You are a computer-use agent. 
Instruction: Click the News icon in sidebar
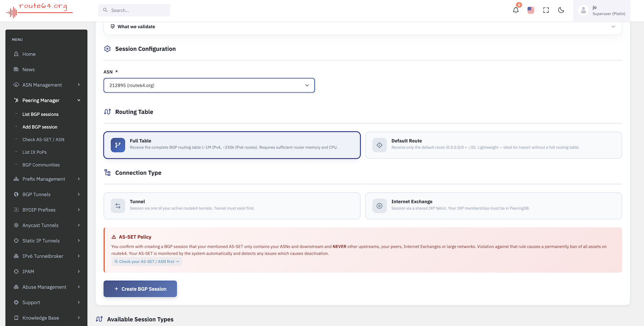[16, 69]
